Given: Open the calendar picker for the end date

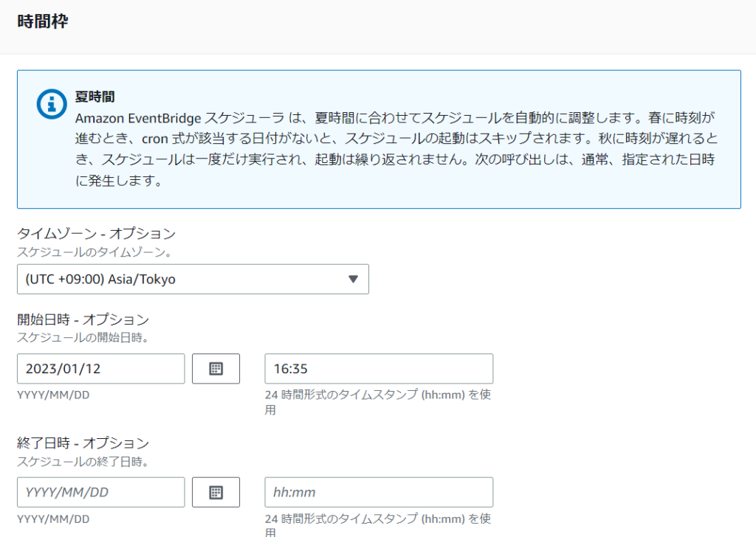Looking at the screenshot, I should coord(216,492).
